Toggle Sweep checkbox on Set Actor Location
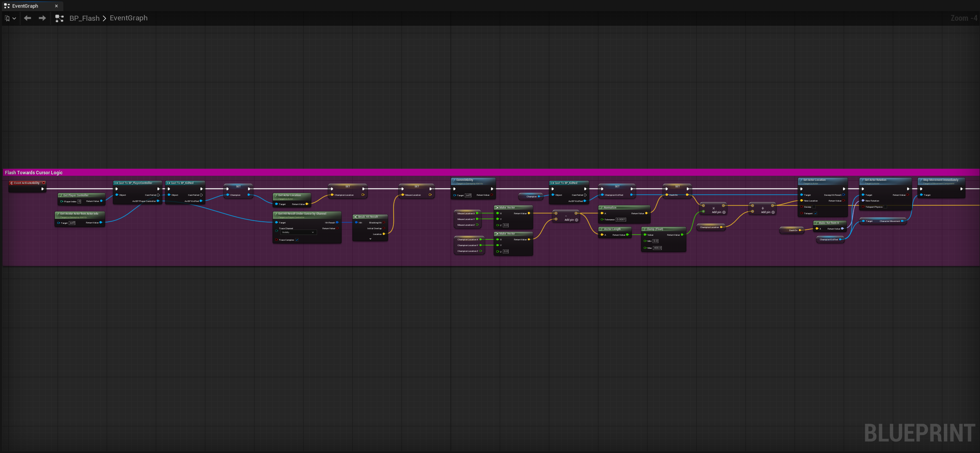Image resolution: width=980 pixels, height=453 pixels. 814,207
